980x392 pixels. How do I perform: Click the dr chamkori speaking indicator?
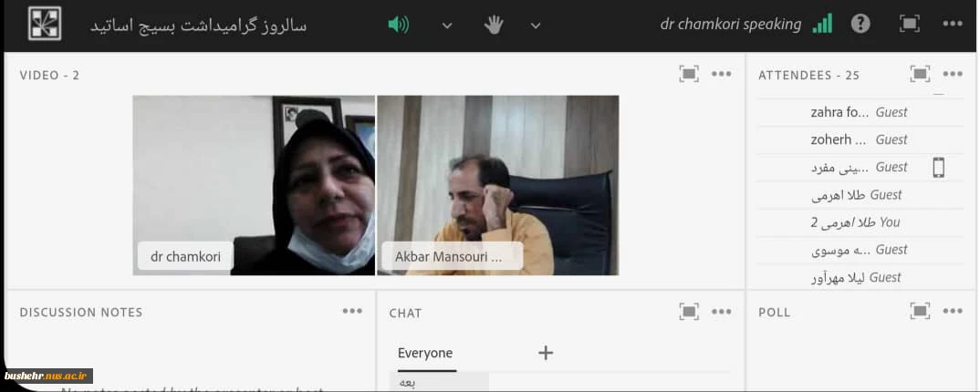[731, 25]
